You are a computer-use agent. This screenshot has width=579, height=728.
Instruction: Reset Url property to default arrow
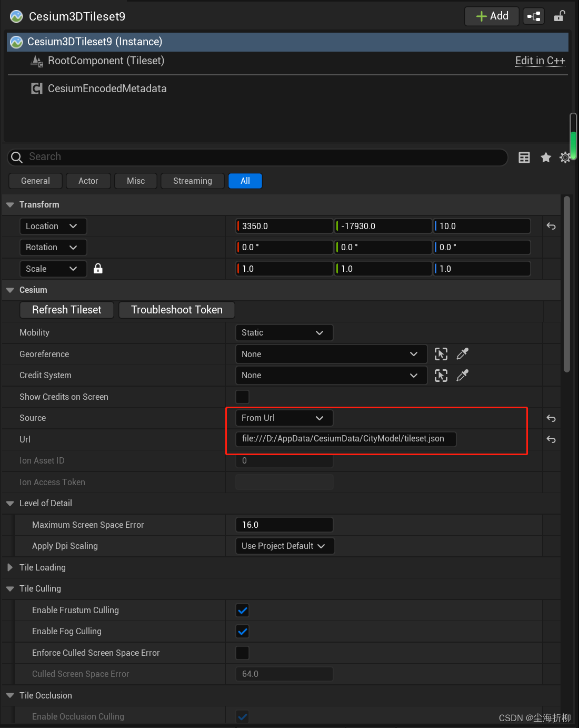551,439
